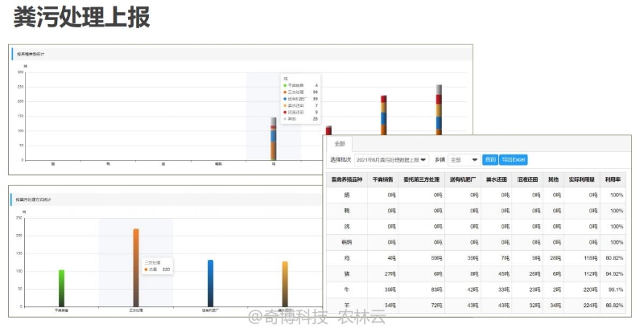
Task: Click the 干粪销售 column header
Action: [384, 180]
